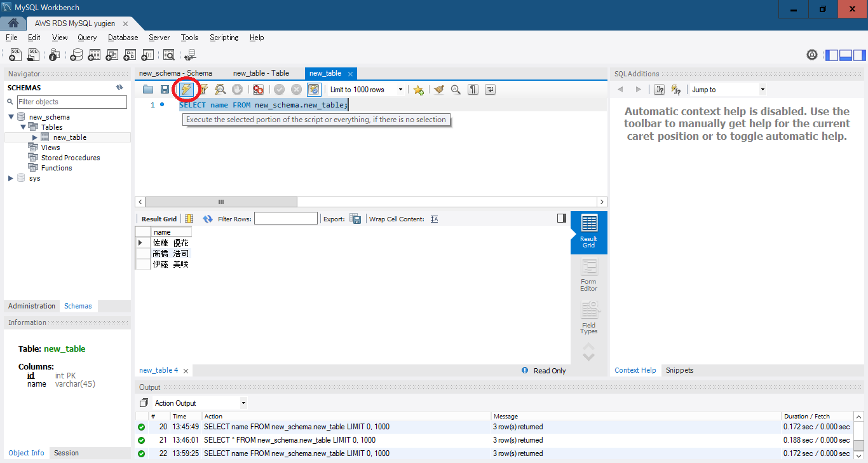Open the object inspector icon
Viewport: 868px width, 463px height.
click(x=55, y=55)
